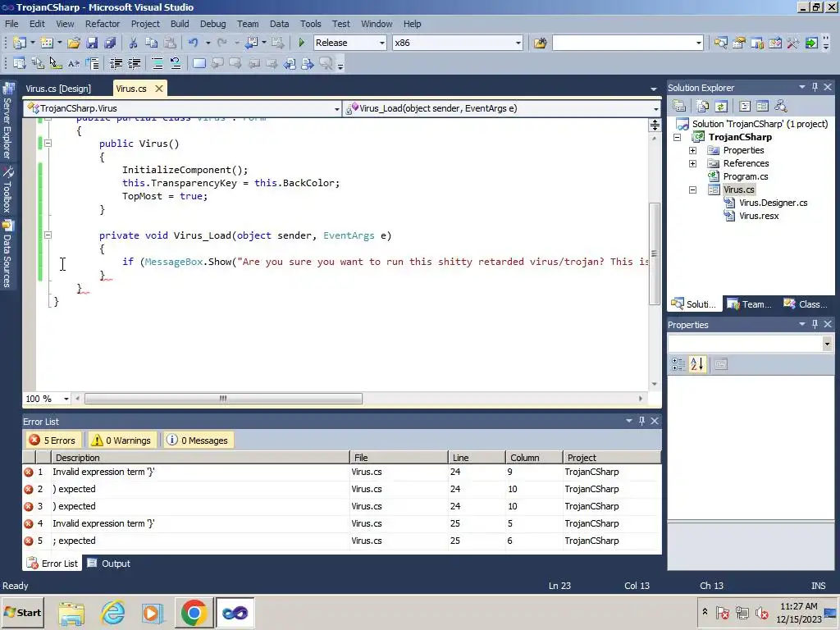The width and height of the screenshot is (840, 630).
Task: Click Categorized icon in Properties panel
Action: tap(678, 364)
